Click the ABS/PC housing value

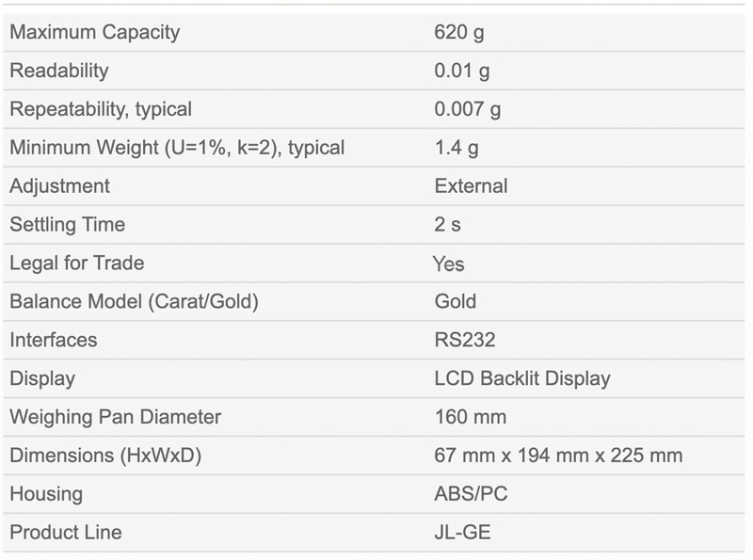click(472, 493)
